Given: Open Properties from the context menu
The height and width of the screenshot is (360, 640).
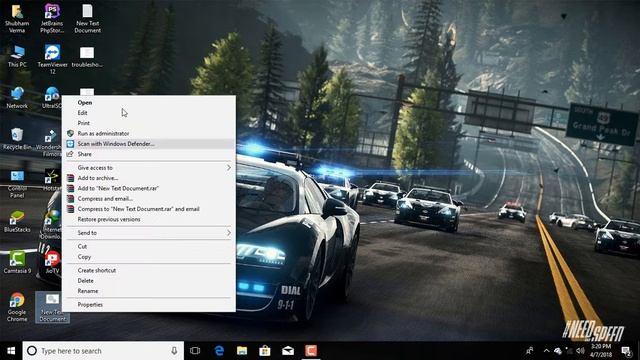Looking at the screenshot, I should pos(149,305).
